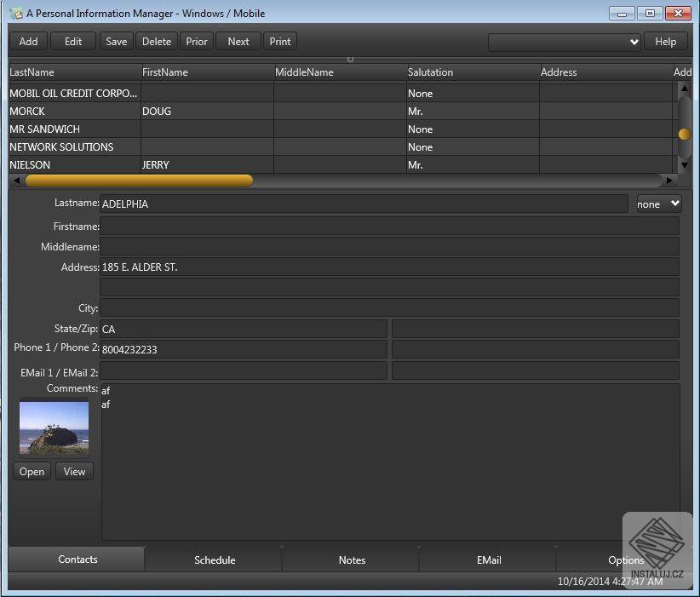
Task: Open the salutation 'none' dropdown
Action: pyautogui.click(x=659, y=204)
